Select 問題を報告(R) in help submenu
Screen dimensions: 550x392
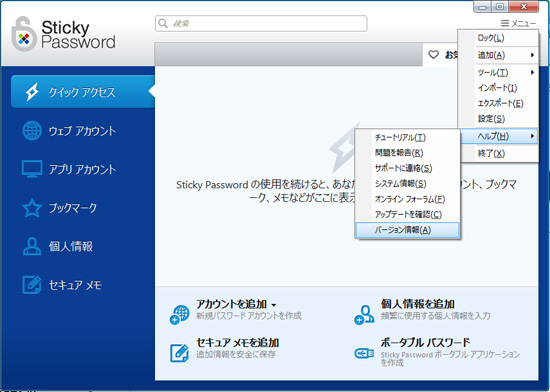pos(407,153)
